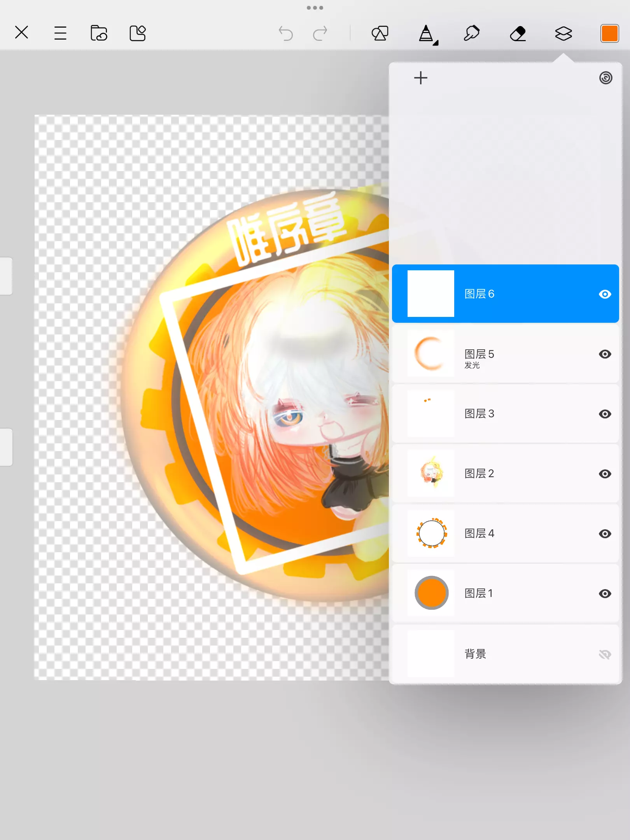Tap the lower left side slider handle
Image resolution: width=630 pixels, height=840 pixels.
click(x=6, y=447)
